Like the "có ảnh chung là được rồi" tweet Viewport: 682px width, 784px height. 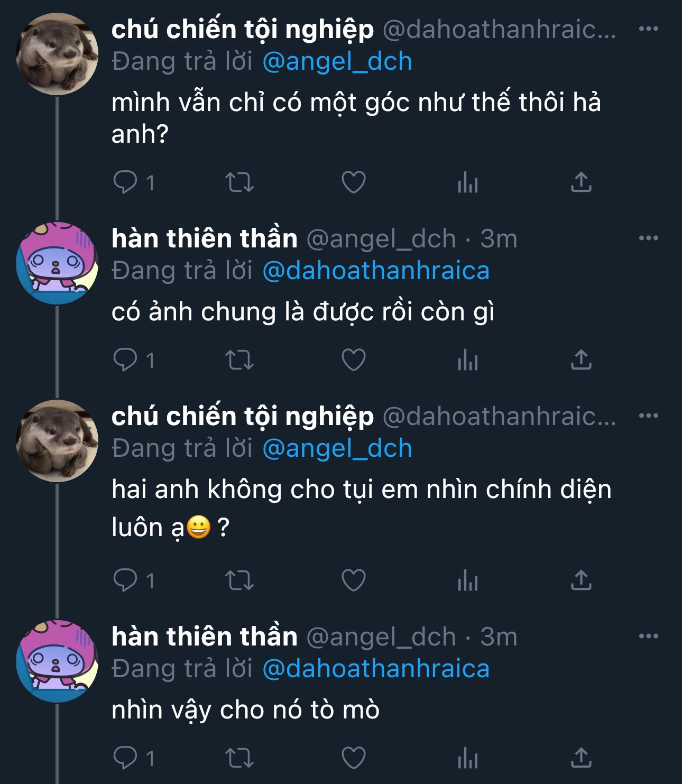click(353, 360)
